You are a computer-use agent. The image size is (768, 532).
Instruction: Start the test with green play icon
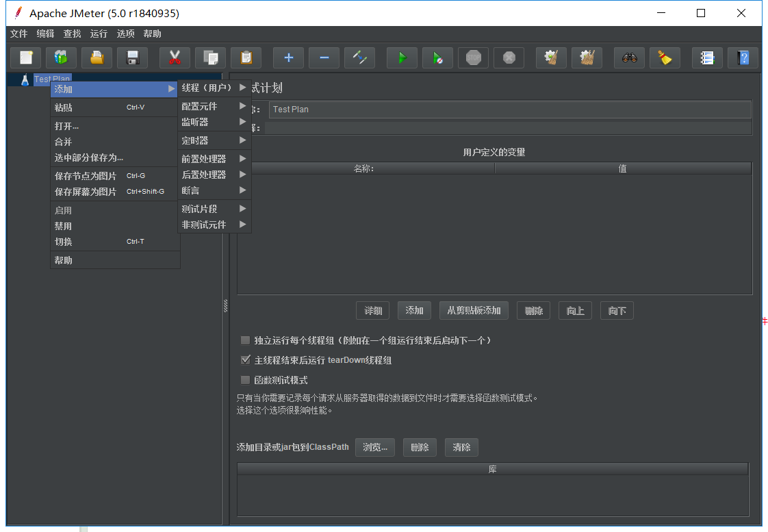[x=402, y=58]
